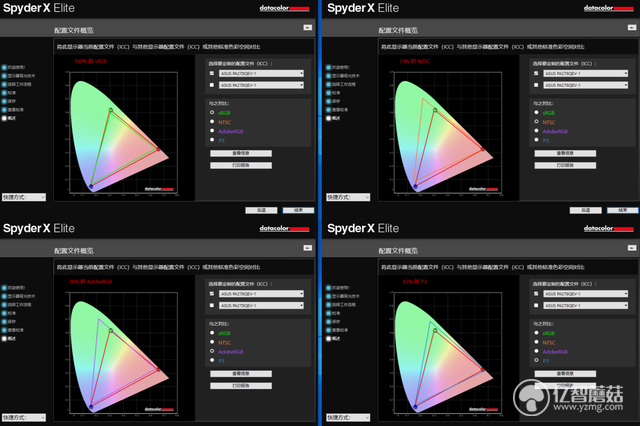The image size is (640, 426).
Task: Select the P3 radio in 74% NTSC window
Action: [x=536, y=140]
